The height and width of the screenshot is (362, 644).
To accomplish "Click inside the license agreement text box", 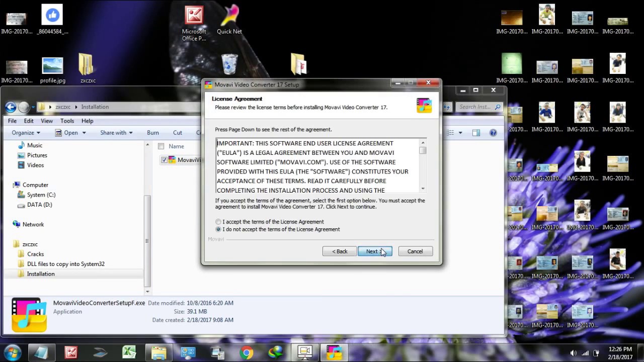I will point(317,166).
